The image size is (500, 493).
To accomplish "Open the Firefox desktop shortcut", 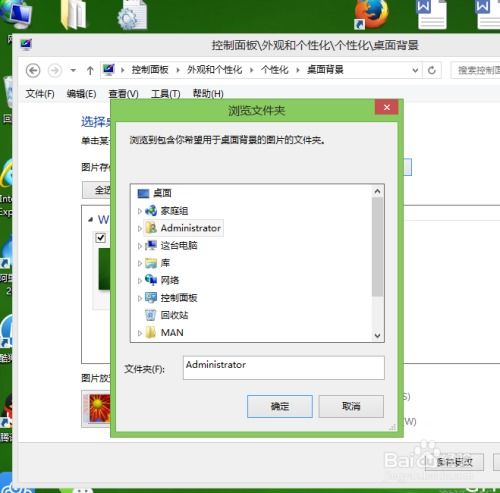I will click(372, 14).
